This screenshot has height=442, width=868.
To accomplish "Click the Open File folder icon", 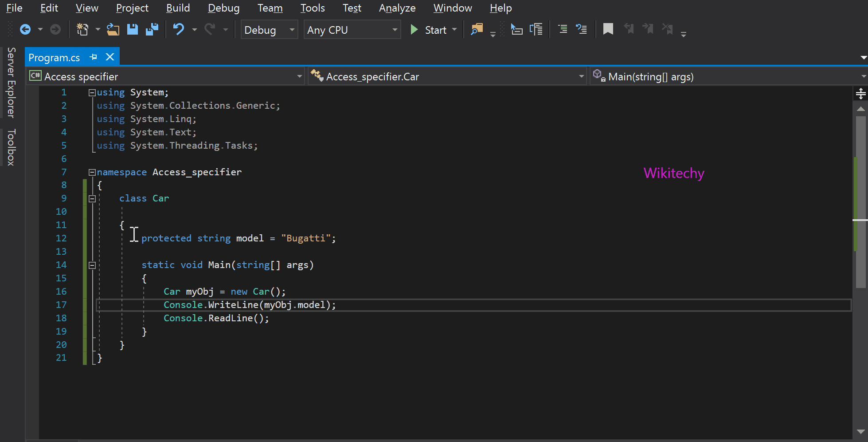I will [113, 30].
